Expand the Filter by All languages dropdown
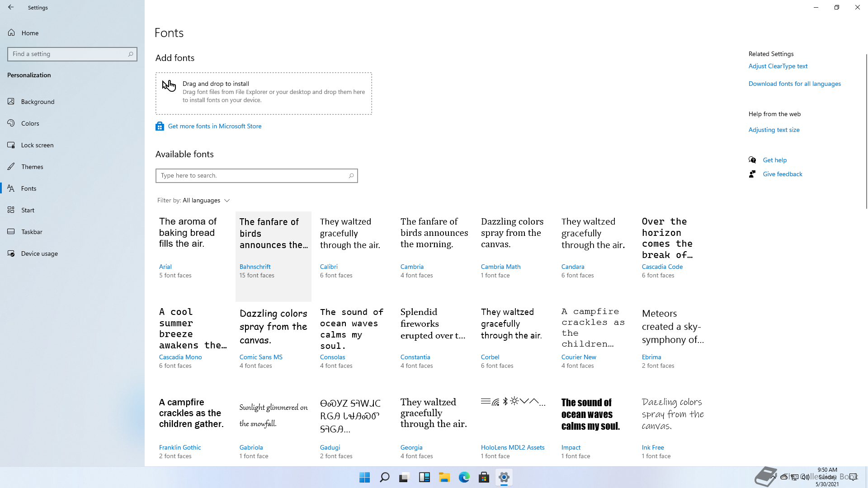 click(x=193, y=201)
